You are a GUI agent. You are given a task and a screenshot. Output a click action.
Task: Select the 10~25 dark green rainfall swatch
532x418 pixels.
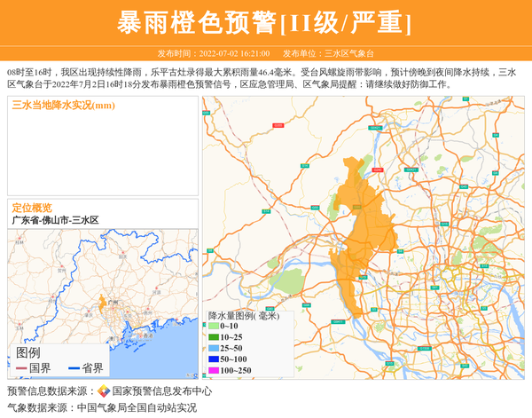point(213,337)
